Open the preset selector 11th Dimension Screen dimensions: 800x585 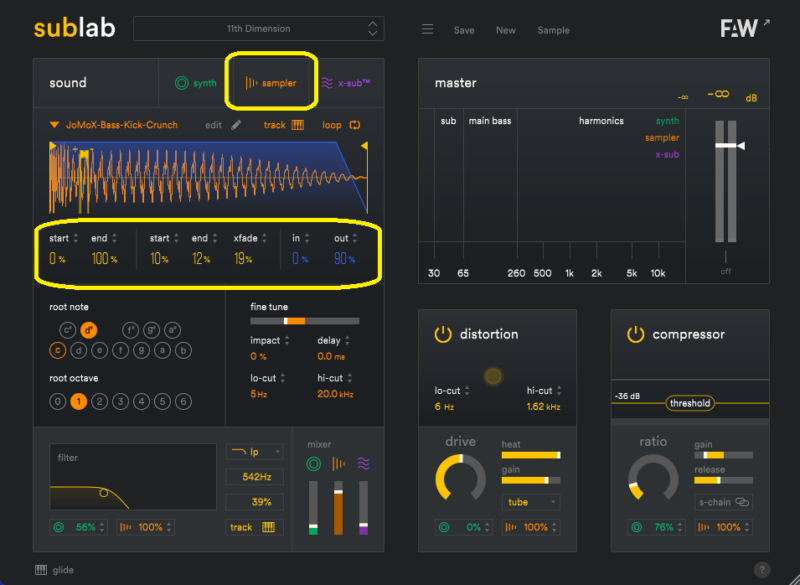[x=258, y=29]
